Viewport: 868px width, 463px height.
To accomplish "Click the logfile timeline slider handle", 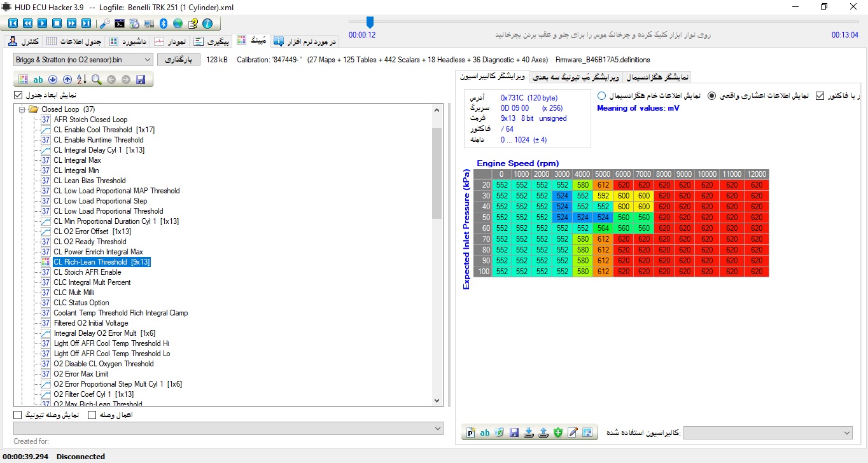I will [x=370, y=22].
